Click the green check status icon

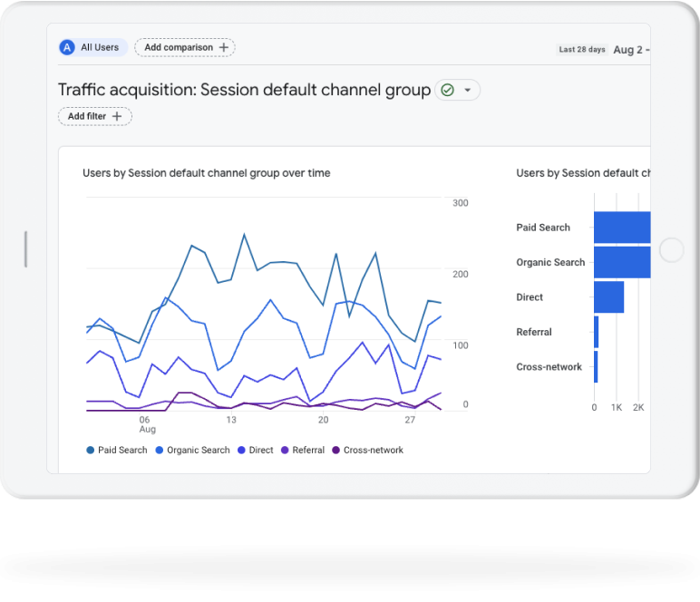point(447,90)
